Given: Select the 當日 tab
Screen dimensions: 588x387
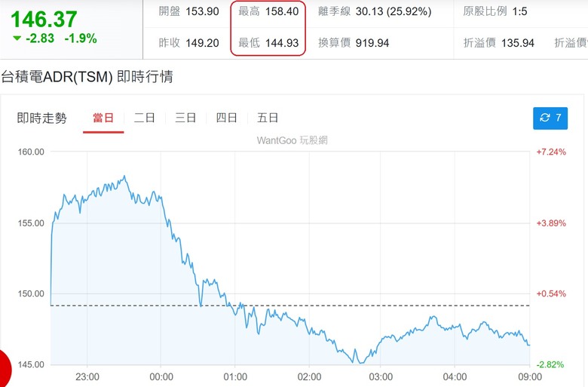Looking at the screenshot, I should pyautogui.click(x=103, y=118).
